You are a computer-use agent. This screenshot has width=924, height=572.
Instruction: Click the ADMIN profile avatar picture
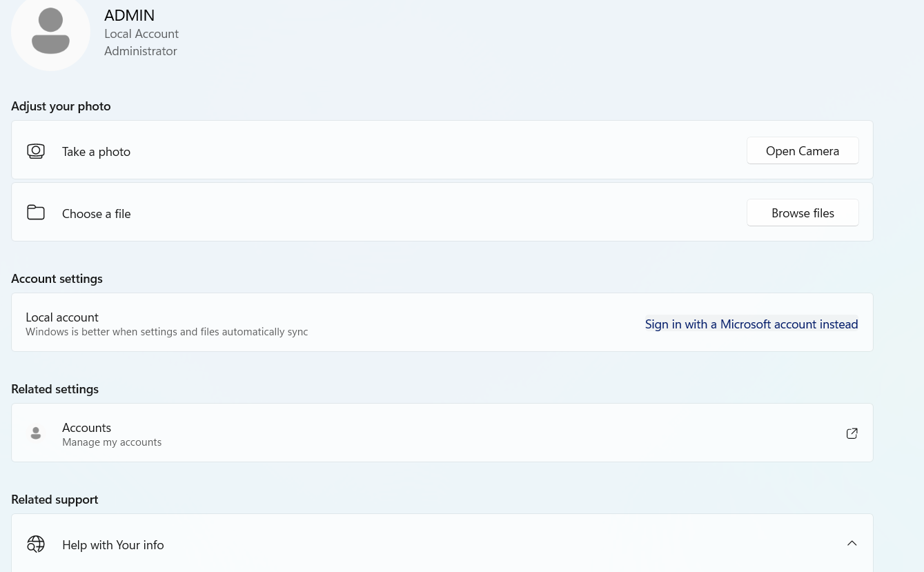50,32
